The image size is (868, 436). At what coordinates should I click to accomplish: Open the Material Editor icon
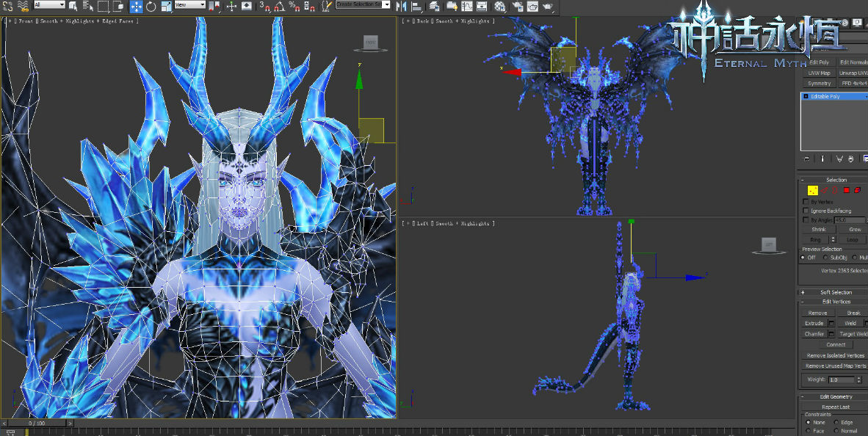click(500, 7)
